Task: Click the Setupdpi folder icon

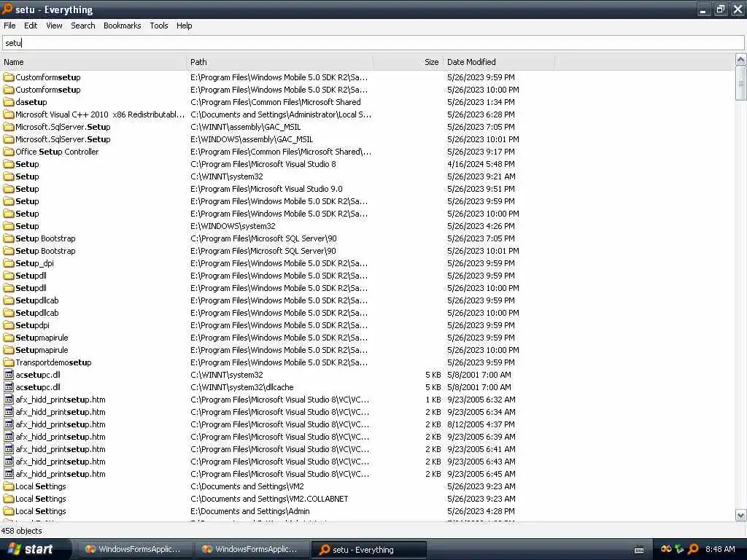Action: click(9, 325)
